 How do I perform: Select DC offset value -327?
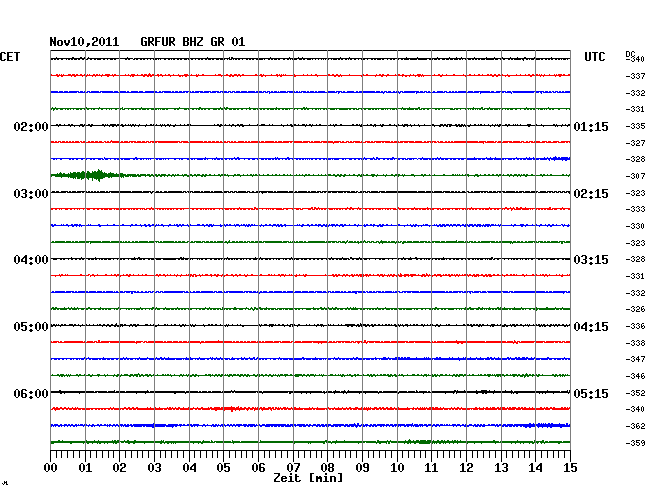click(635, 143)
